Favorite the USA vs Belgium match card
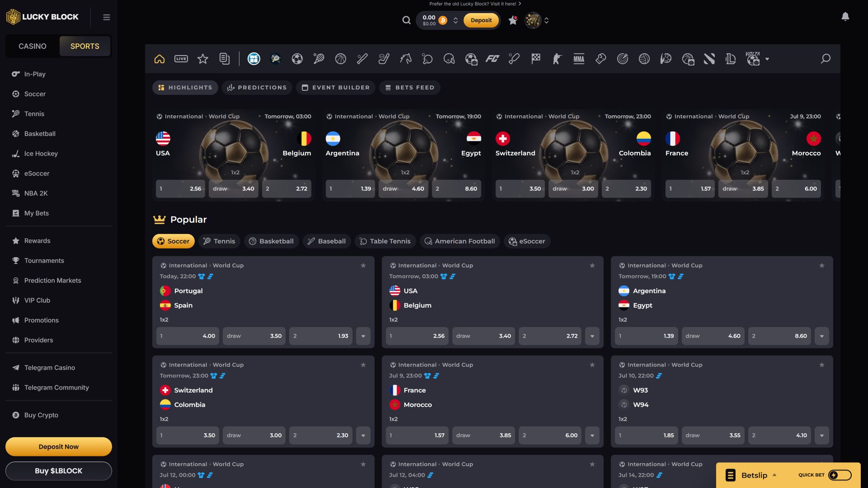This screenshot has width=868, height=488. click(592, 266)
